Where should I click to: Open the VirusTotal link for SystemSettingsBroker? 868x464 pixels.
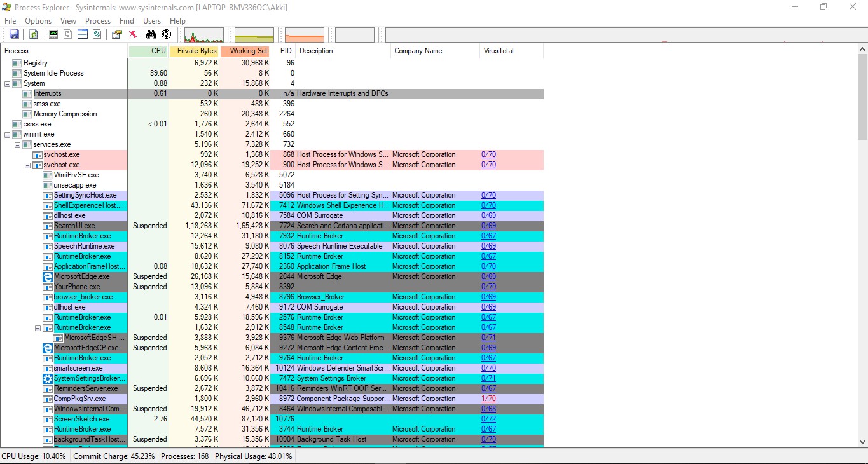point(488,378)
